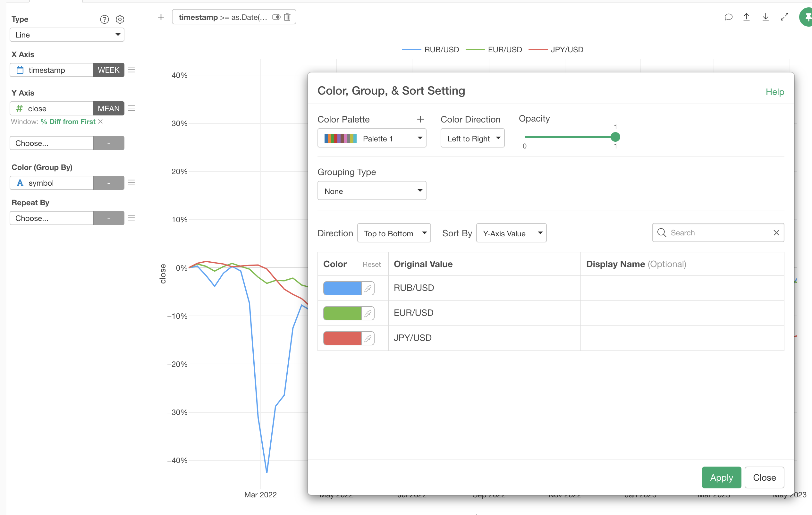Click the Opacity slider handle
The image size is (812, 515).
[615, 137]
